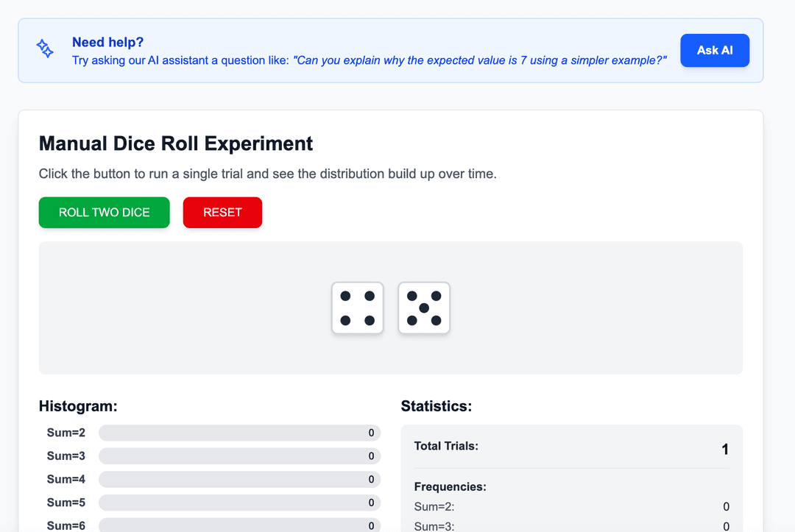Click the Statistics section heading
795x532 pixels.
[x=436, y=406]
